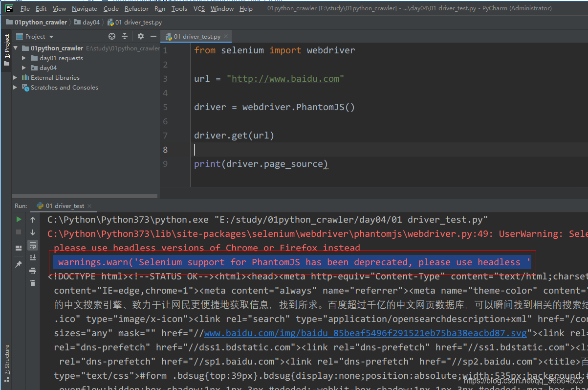Viewport: 588px width, 390px height.
Task: Jump down the stack trace
Action: [32, 232]
